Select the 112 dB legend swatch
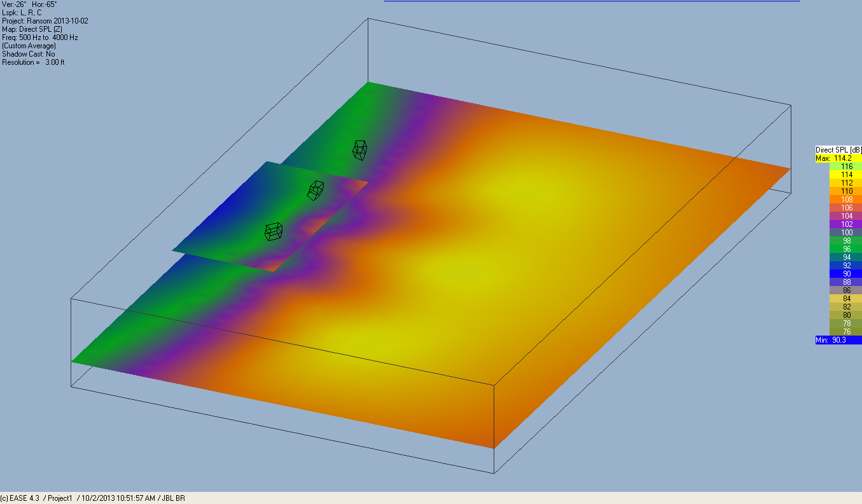This screenshot has width=862, height=504. point(846,182)
